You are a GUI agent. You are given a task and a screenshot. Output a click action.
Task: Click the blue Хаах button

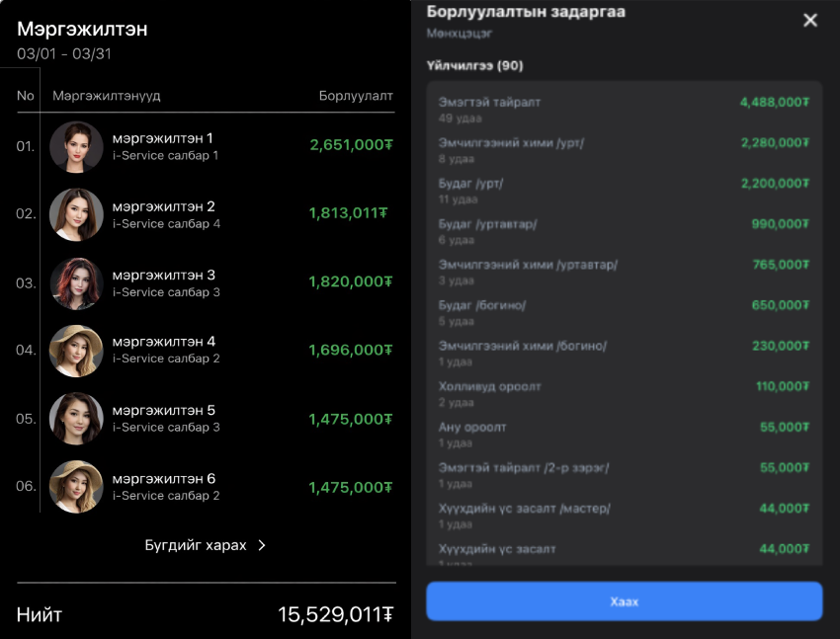point(624,600)
